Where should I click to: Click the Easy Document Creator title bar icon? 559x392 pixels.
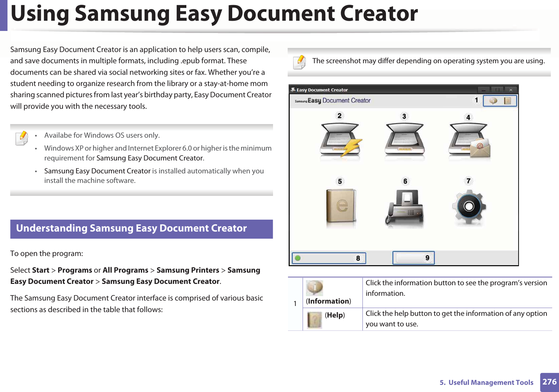tap(293, 90)
